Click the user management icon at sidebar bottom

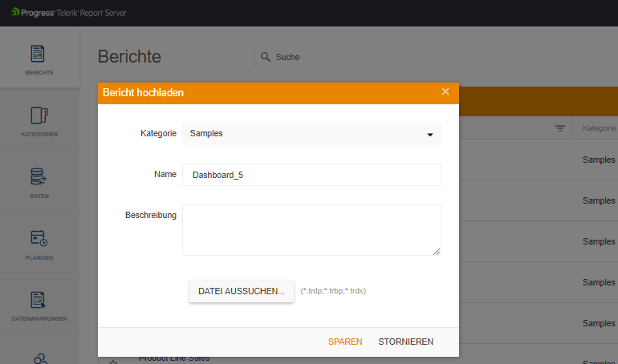[41, 358]
